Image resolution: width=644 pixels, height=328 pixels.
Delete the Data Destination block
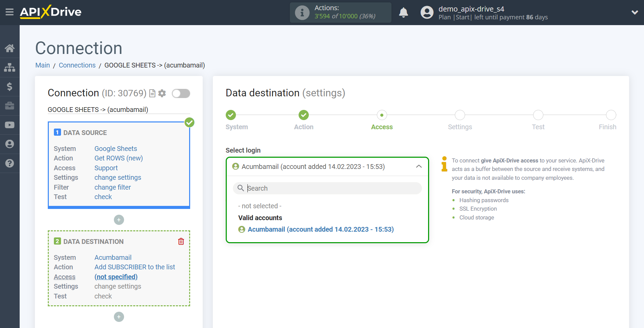click(181, 241)
